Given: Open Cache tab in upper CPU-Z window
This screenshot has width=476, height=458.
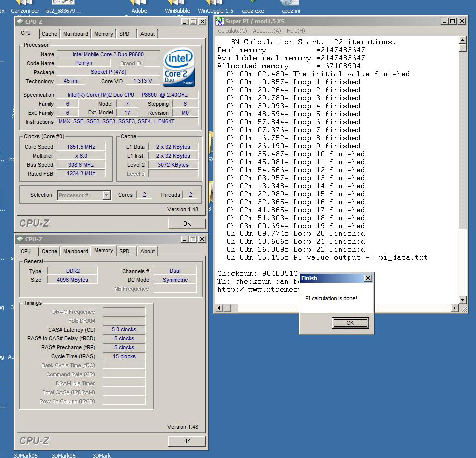Looking at the screenshot, I should 49,34.
